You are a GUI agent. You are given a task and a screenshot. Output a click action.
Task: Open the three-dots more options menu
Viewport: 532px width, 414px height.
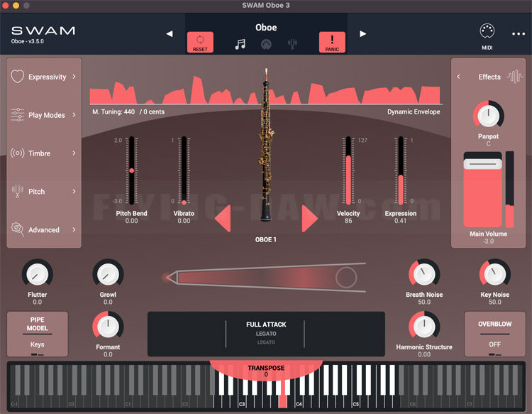coord(519,33)
